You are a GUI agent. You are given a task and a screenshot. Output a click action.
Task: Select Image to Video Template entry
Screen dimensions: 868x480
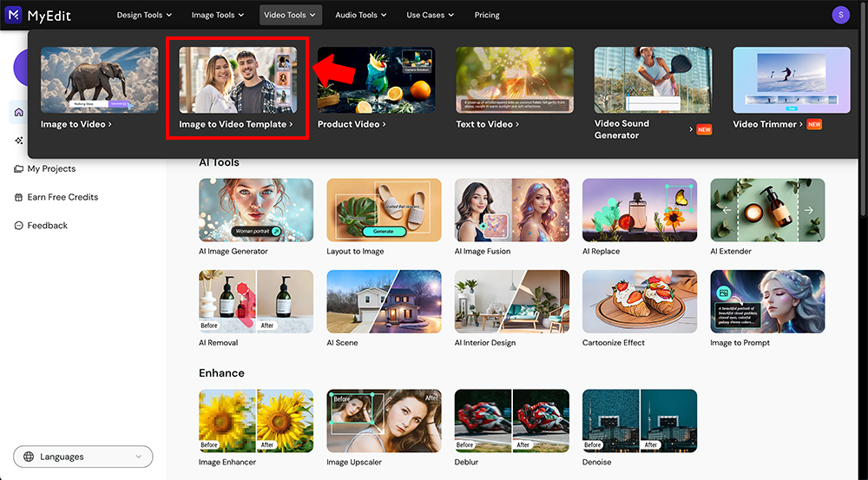pyautogui.click(x=236, y=124)
